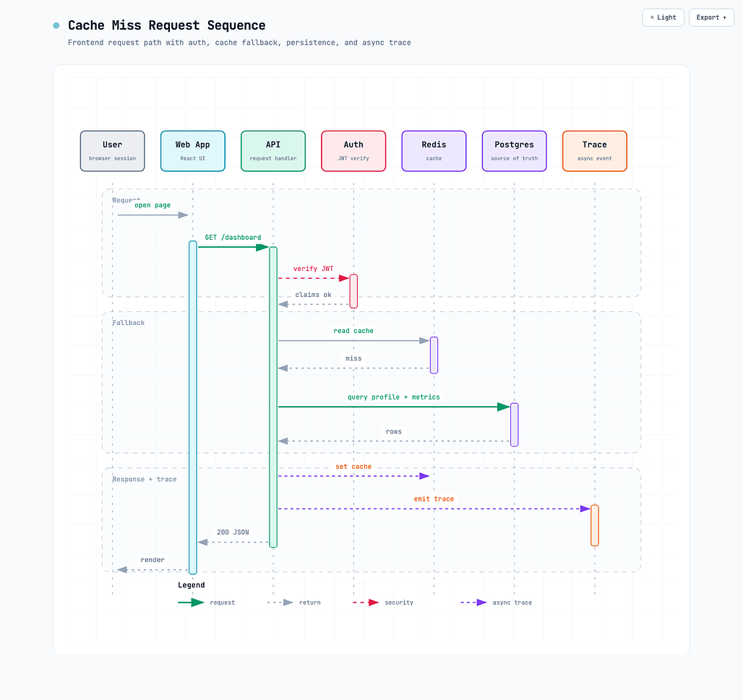Click the 'render' return label
This screenshot has height=700, width=743.
tap(153, 560)
